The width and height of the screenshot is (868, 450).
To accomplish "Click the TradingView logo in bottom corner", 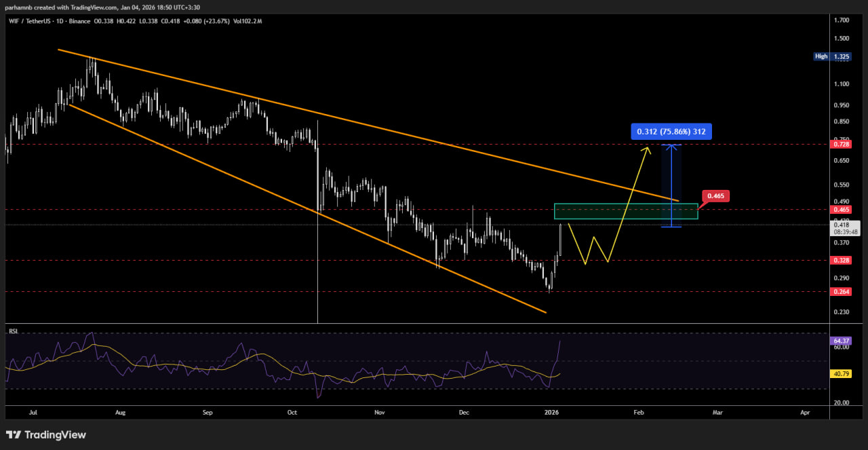I will 46,434.
